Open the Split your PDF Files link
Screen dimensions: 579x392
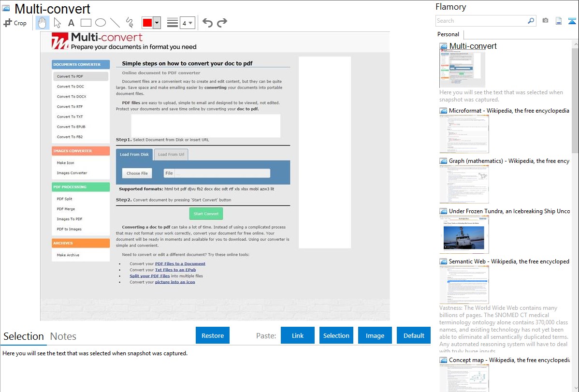(149, 276)
